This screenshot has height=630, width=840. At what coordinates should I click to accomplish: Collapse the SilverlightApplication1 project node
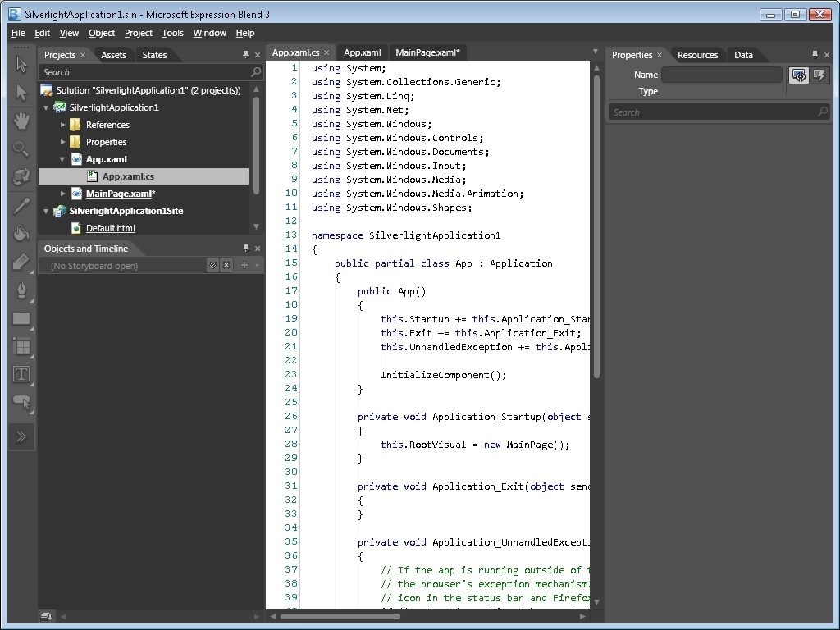(x=46, y=107)
